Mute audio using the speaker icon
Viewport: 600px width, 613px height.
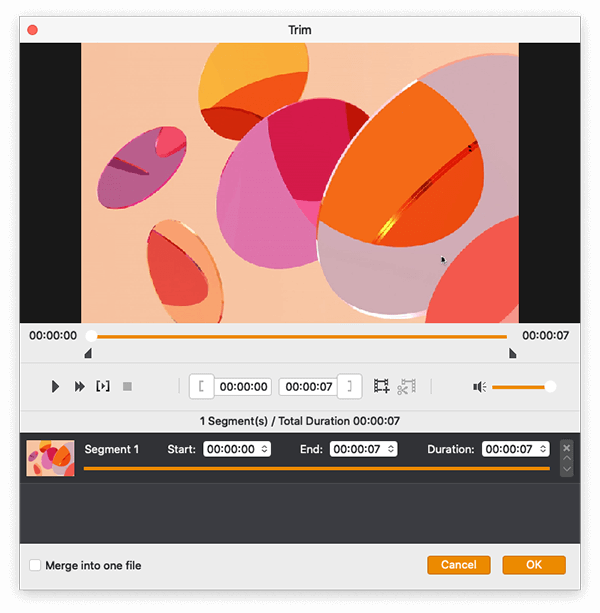pos(479,386)
